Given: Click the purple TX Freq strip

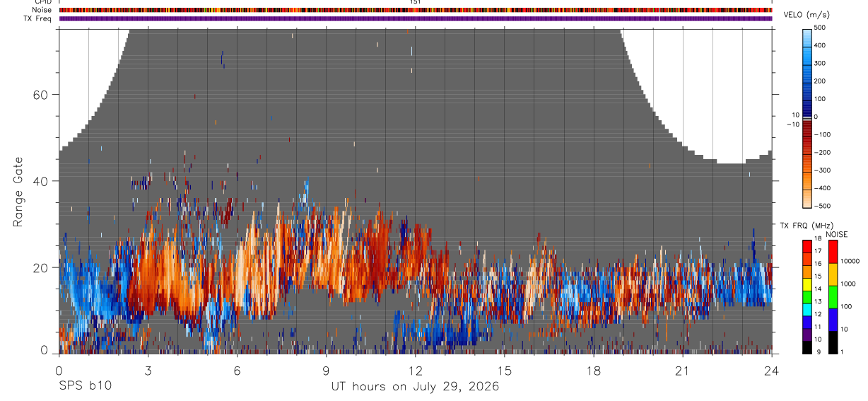Looking at the screenshot, I should tap(416, 18).
